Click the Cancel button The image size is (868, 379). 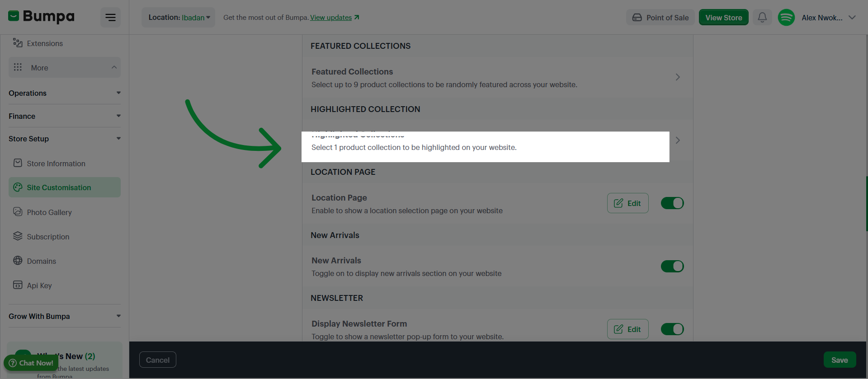tap(158, 360)
